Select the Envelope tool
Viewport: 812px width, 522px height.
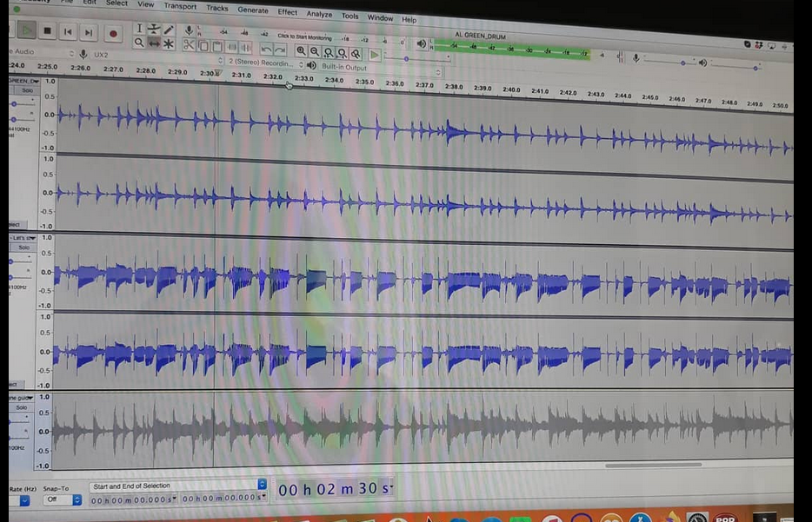coord(154,29)
